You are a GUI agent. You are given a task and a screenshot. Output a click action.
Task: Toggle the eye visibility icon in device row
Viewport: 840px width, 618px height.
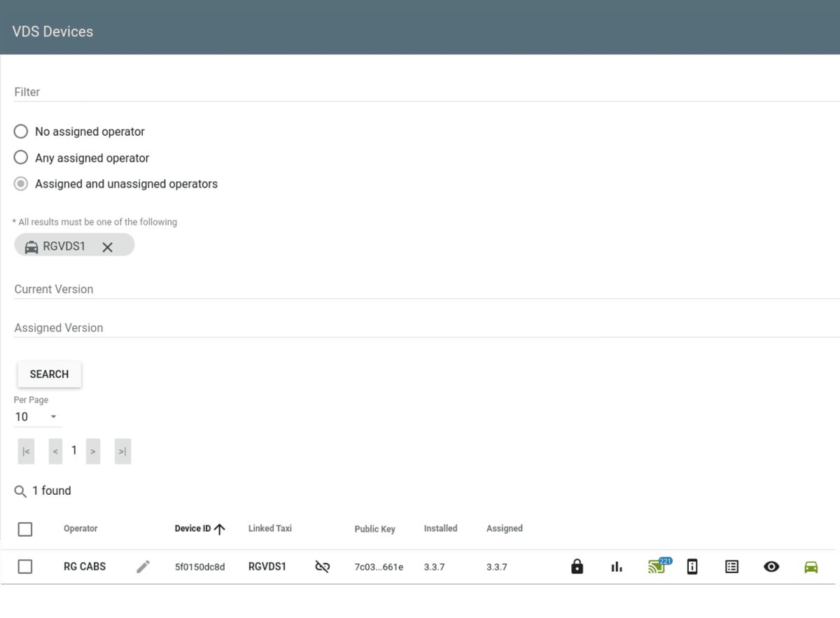[771, 567]
